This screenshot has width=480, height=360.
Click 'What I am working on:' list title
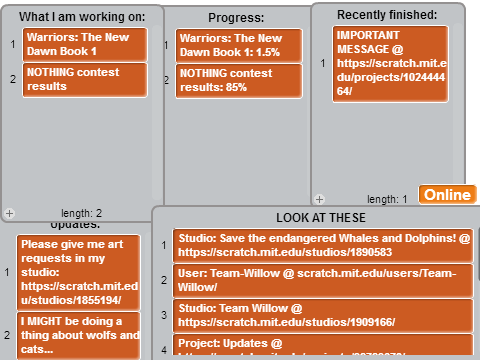click(x=82, y=17)
